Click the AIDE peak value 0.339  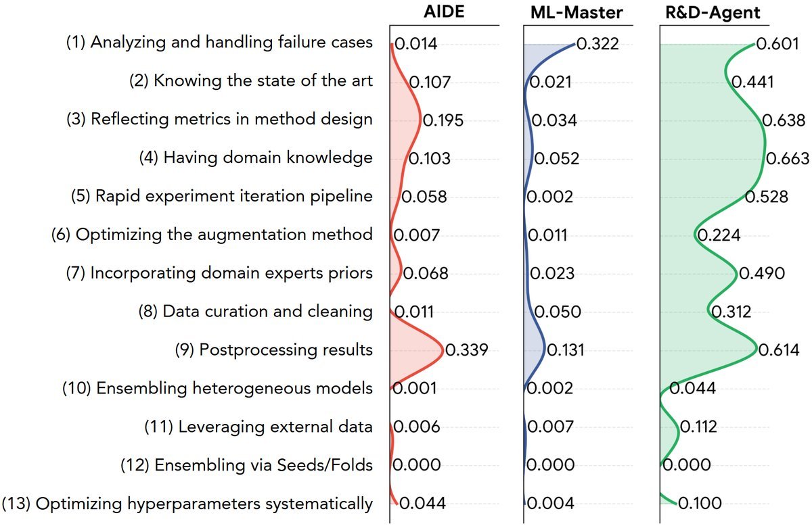[467, 350]
